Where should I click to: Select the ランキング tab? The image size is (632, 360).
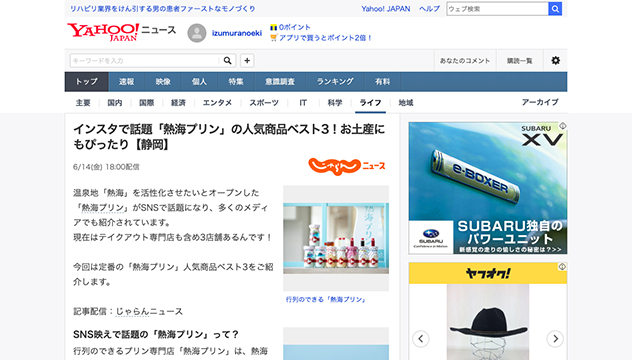pos(335,82)
